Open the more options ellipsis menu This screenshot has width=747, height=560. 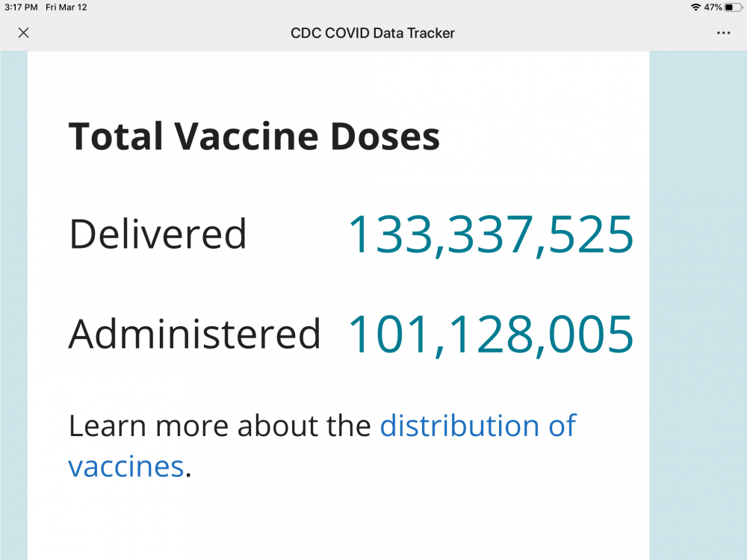coord(723,33)
